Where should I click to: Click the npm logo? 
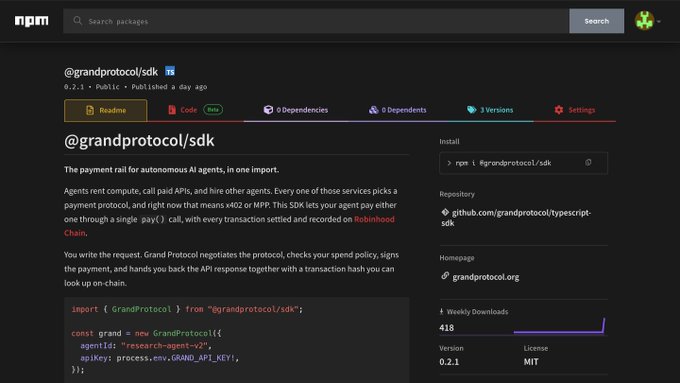point(32,21)
